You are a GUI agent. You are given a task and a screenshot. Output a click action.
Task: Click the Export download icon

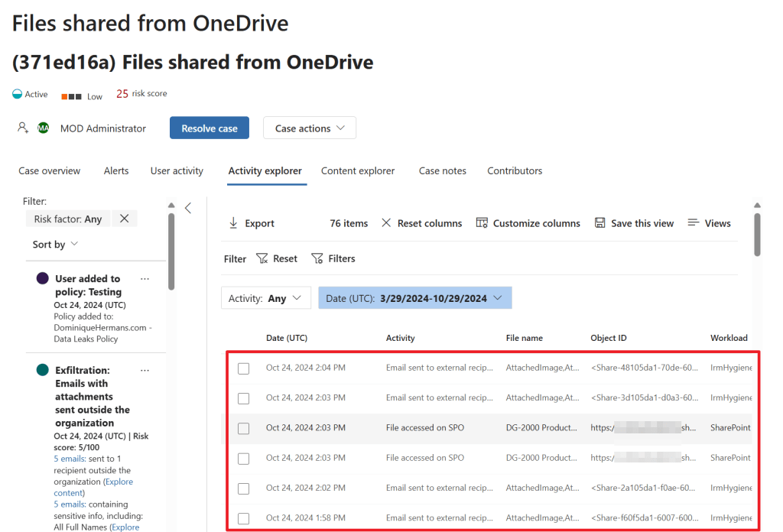point(233,223)
